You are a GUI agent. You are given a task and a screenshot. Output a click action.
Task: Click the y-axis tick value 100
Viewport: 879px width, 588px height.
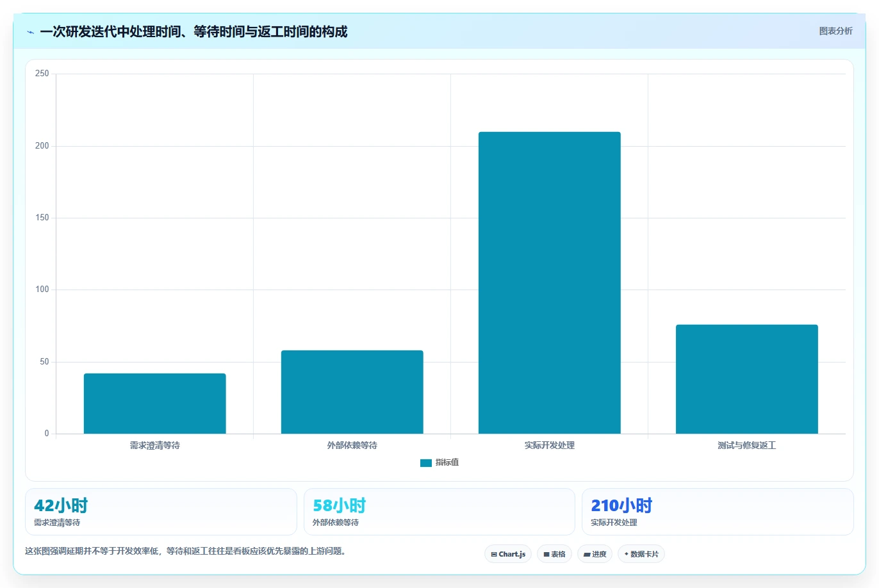(x=42, y=290)
